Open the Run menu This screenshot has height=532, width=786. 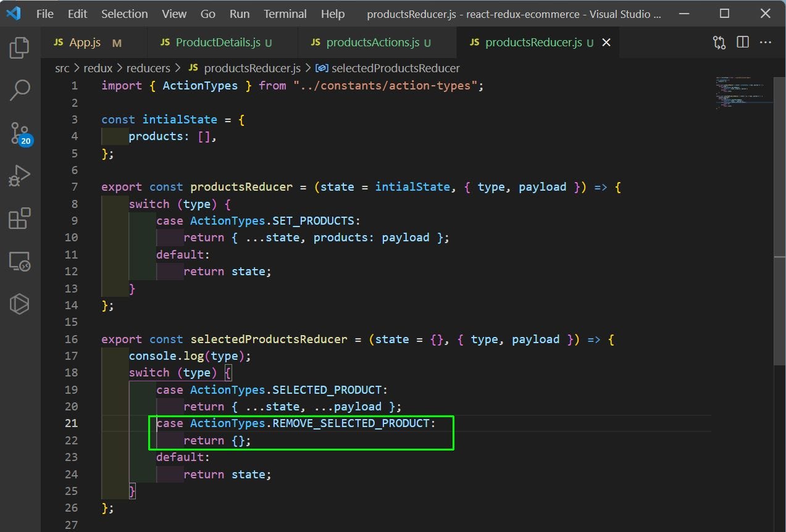coord(240,14)
